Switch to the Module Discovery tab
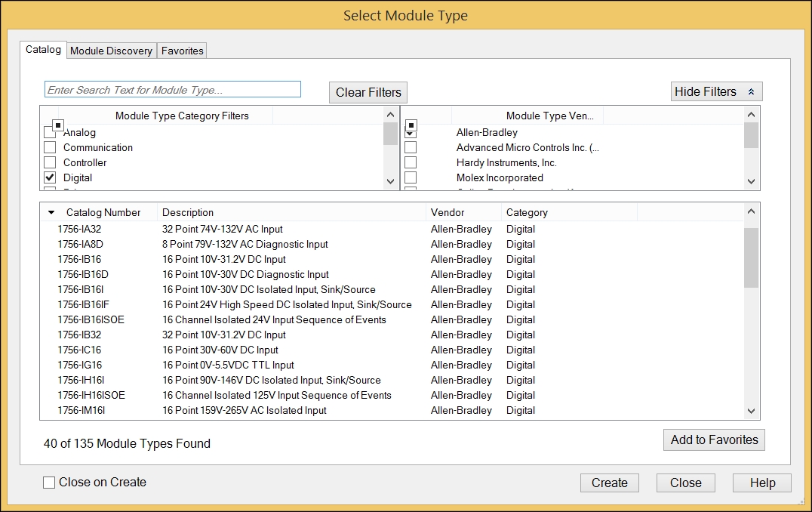Screen dimensions: 812x512 pyautogui.click(x=110, y=50)
